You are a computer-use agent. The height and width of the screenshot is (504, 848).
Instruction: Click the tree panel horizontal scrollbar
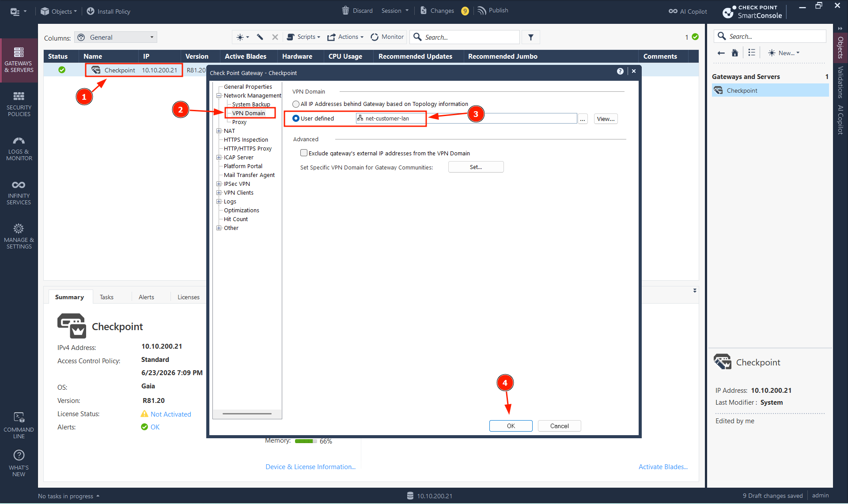tap(247, 414)
